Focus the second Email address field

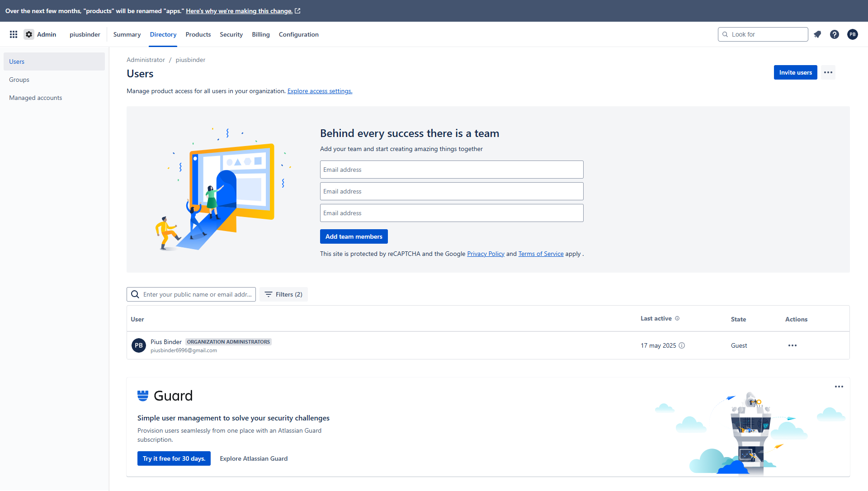(x=452, y=191)
